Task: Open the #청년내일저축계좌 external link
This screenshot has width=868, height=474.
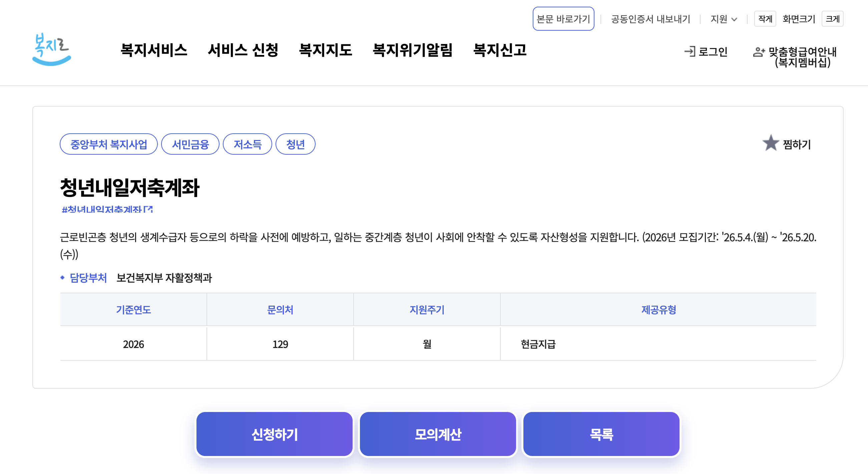Action: 107,209
